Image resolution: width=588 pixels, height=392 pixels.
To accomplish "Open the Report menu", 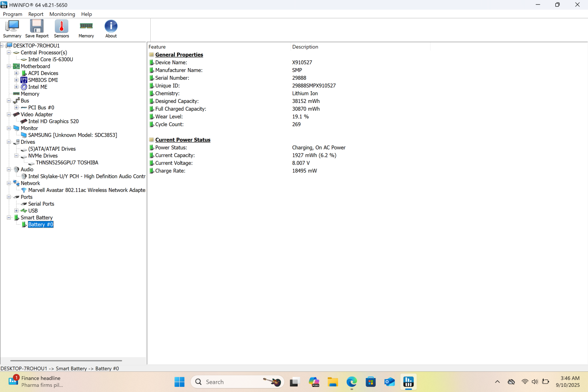I will (x=36, y=14).
